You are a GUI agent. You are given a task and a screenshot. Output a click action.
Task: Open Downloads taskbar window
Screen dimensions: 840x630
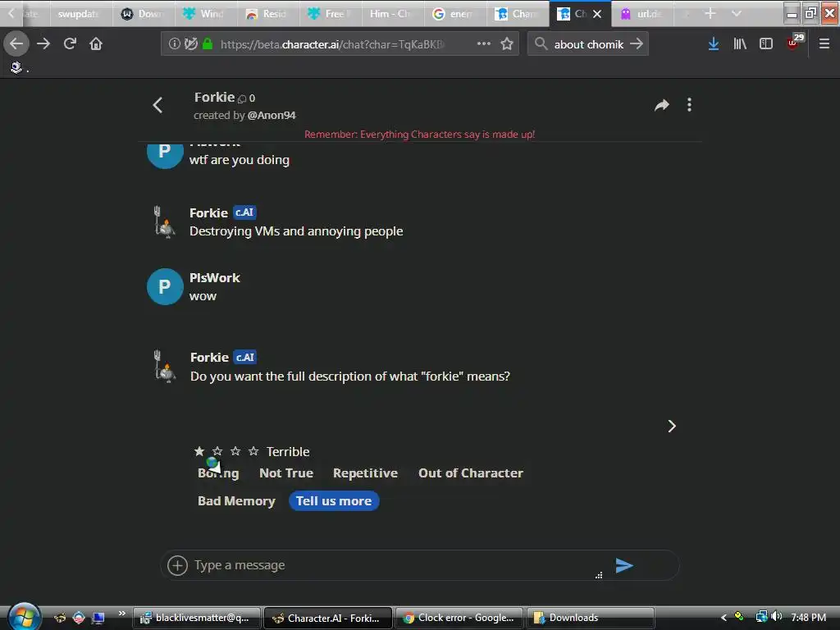pyautogui.click(x=591, y=618)
